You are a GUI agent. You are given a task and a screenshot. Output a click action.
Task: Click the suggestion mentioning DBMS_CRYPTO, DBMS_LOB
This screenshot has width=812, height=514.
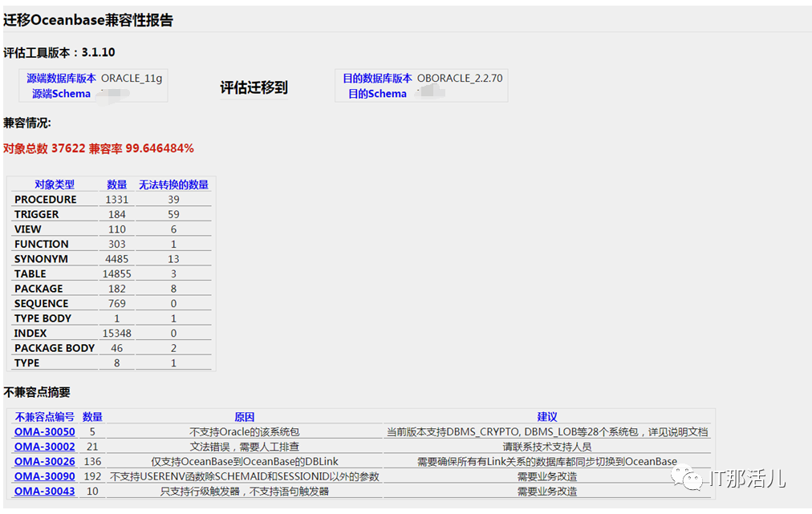[x=547, y=431]
